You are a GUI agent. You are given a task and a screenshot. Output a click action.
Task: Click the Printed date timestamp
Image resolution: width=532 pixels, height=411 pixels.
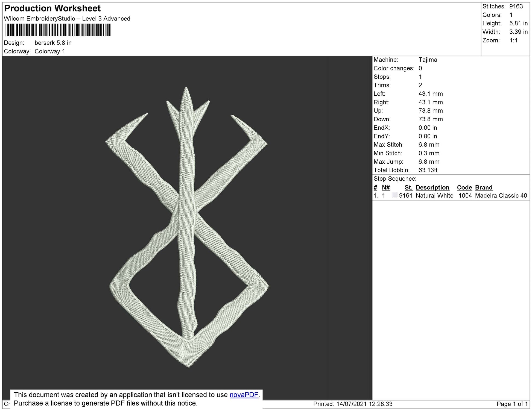point(353,404)
